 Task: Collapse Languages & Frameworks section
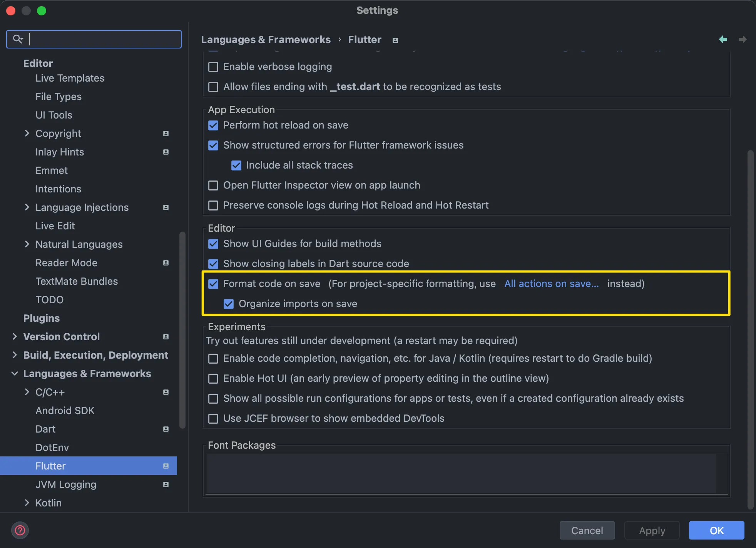15,374
